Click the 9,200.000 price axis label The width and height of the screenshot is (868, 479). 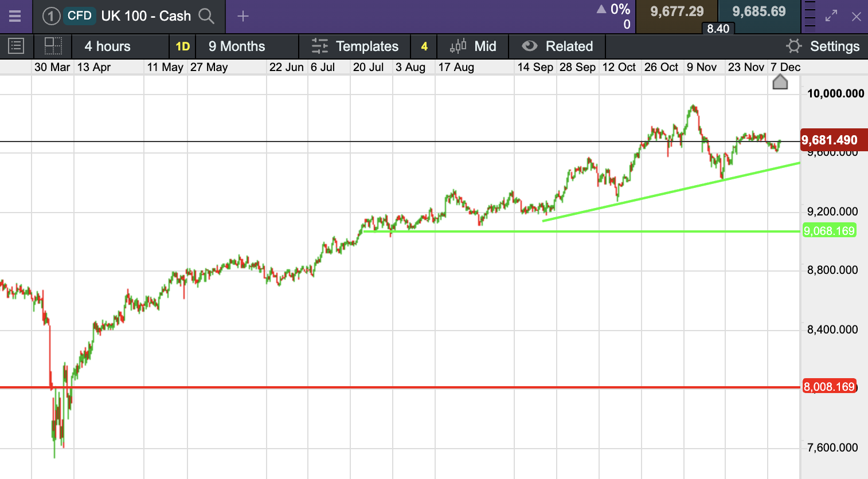click(x=832, y=211)
